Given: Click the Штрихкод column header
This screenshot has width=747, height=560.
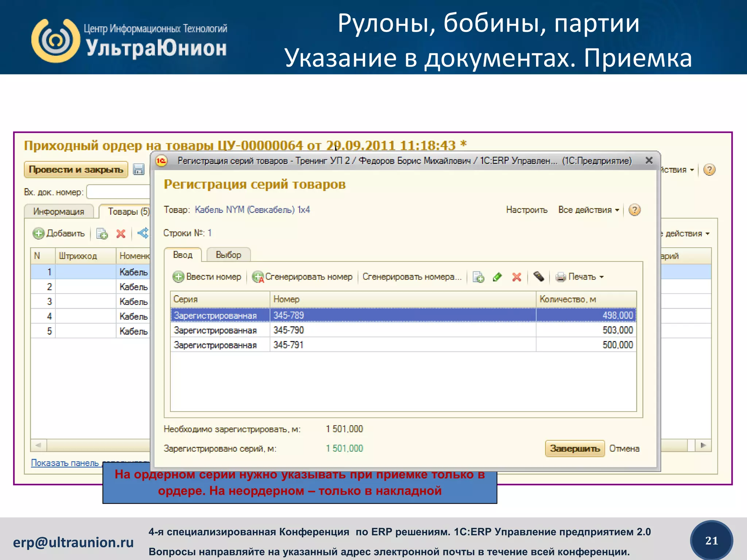Looking at the screenshot, I should (86, 256).
